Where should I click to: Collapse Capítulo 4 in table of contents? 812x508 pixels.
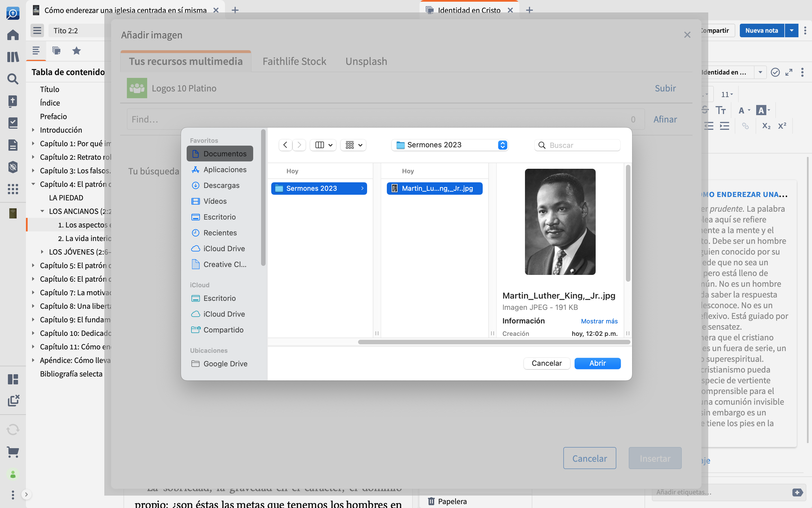click(x=33, y=184)
